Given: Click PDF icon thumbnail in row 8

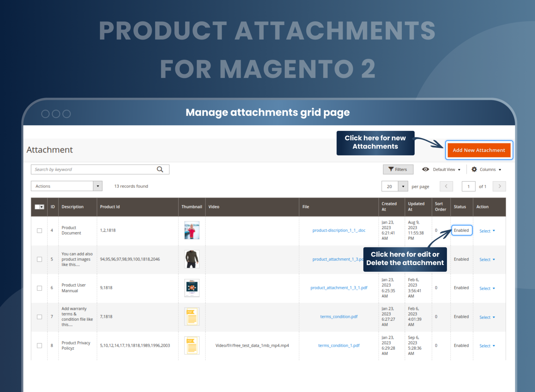Looking at the screenshot, I should tap(192, 345).
